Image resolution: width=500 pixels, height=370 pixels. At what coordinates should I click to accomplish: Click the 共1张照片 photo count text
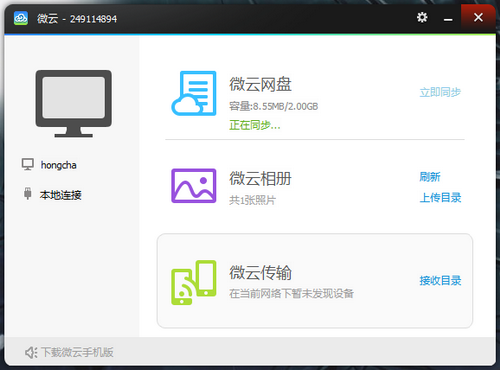click(x=252, y=200)
